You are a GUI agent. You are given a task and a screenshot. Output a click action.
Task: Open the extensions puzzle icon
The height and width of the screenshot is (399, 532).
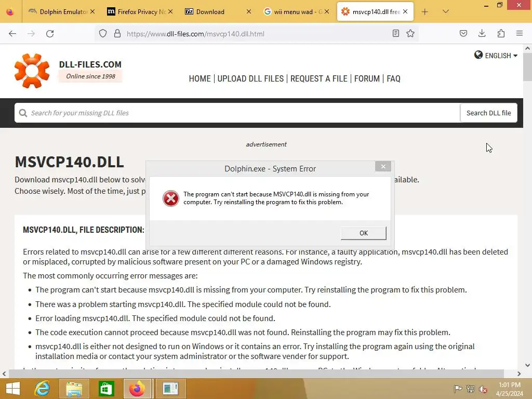pos(501,33)
